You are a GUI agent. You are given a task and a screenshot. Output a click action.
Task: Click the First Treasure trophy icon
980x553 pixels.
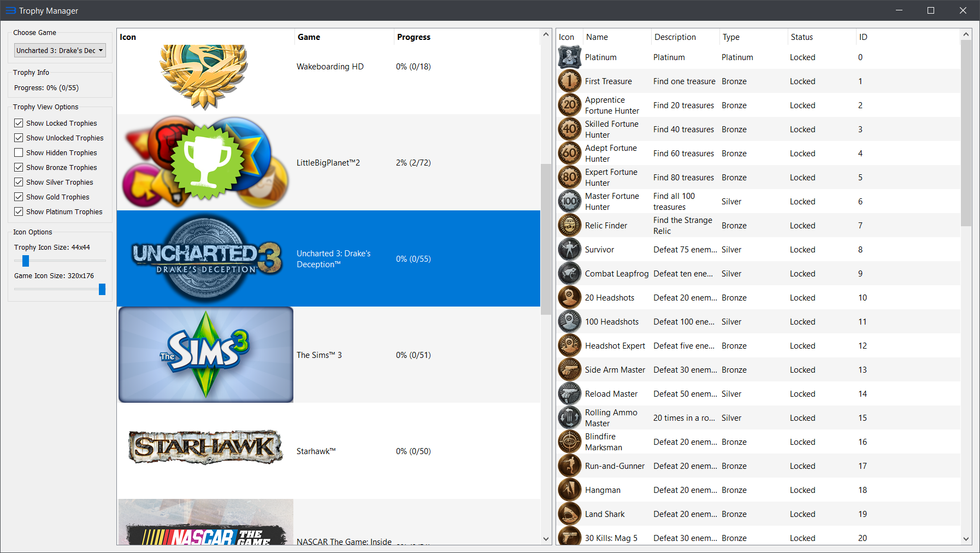pos(569,81)
